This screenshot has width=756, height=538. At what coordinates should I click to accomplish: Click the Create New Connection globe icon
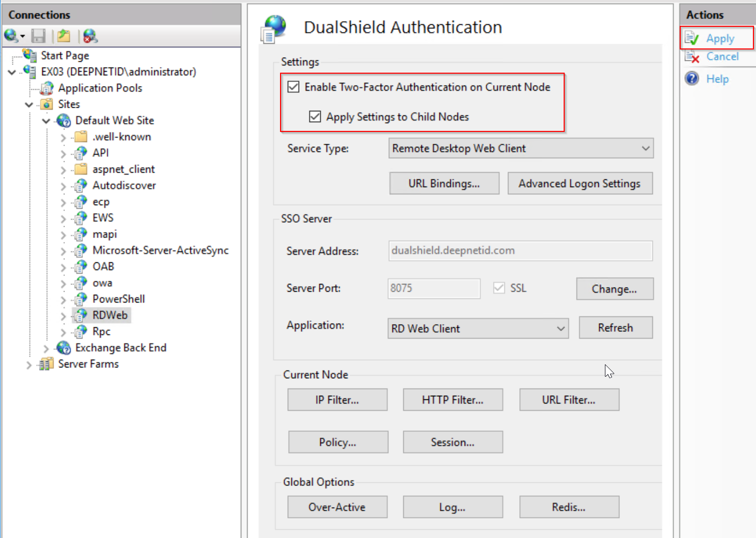(x=11, y=36)
